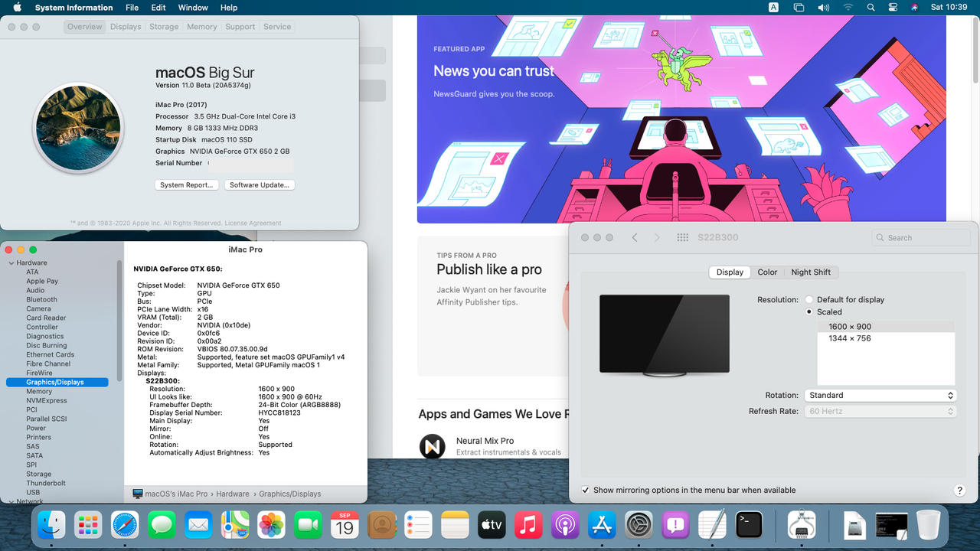980x551 pixels.
Task: Open Contacts from the Dock
Action: click(x=381, y=525)
